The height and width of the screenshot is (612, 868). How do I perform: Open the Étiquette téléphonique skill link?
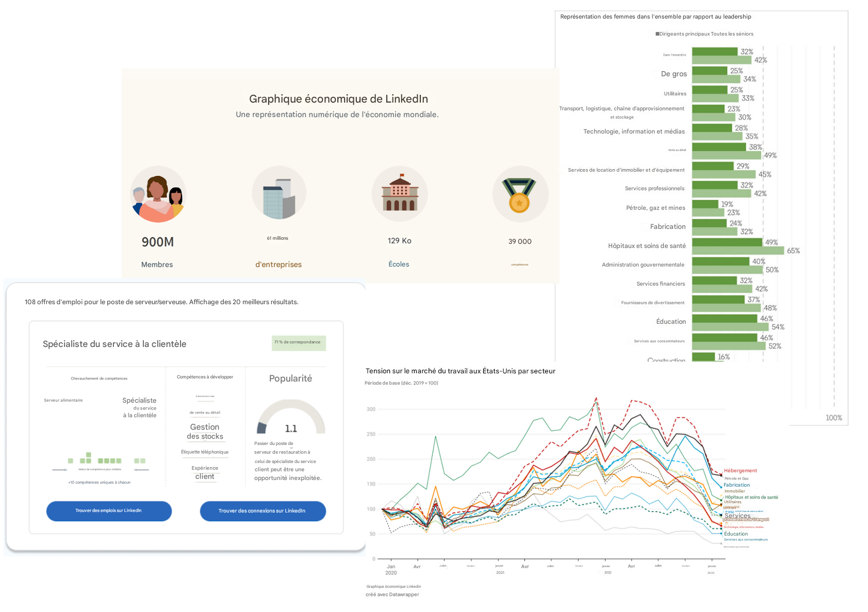tap(205, 452)
